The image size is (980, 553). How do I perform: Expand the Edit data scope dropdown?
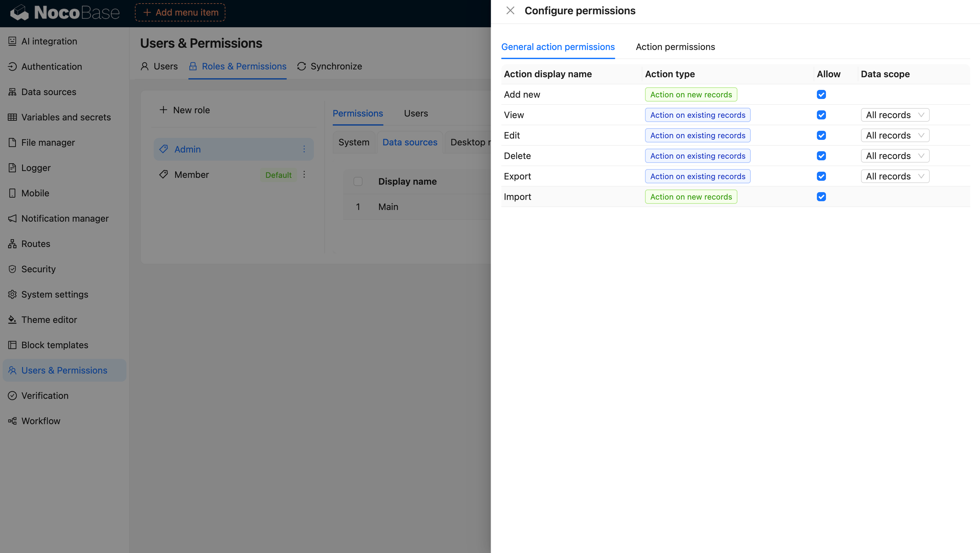tap(894, 135)
